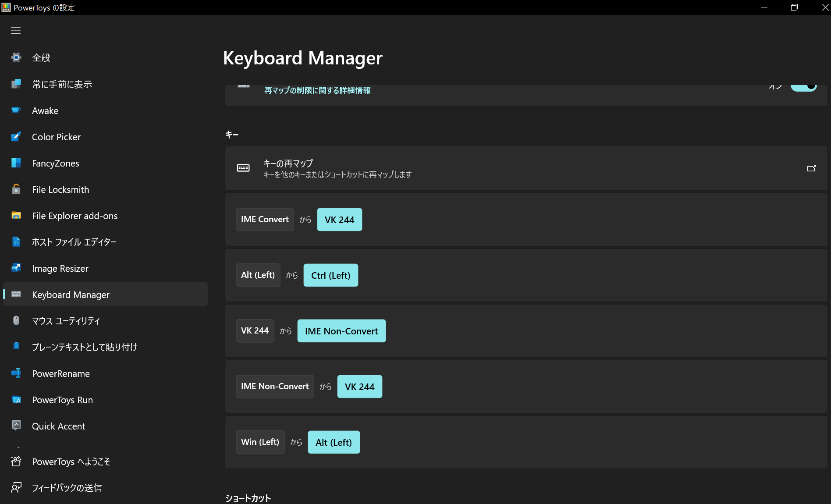Open Image Resizer settings page
Viewport: 831px width, 504px height.
point(105,268)
